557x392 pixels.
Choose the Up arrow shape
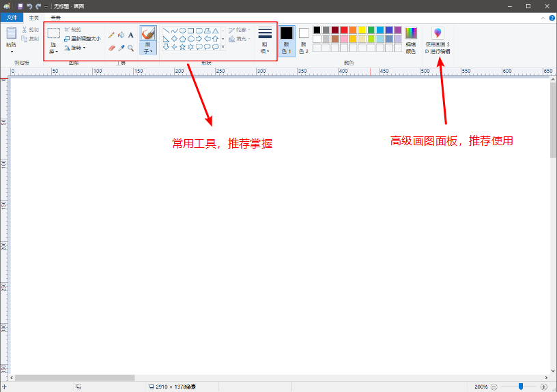point(215,39)
